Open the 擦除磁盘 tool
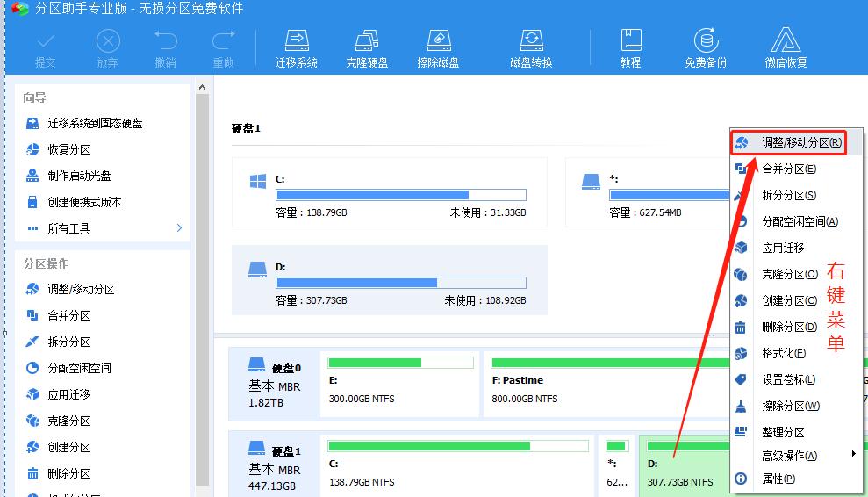 (438, 49)
